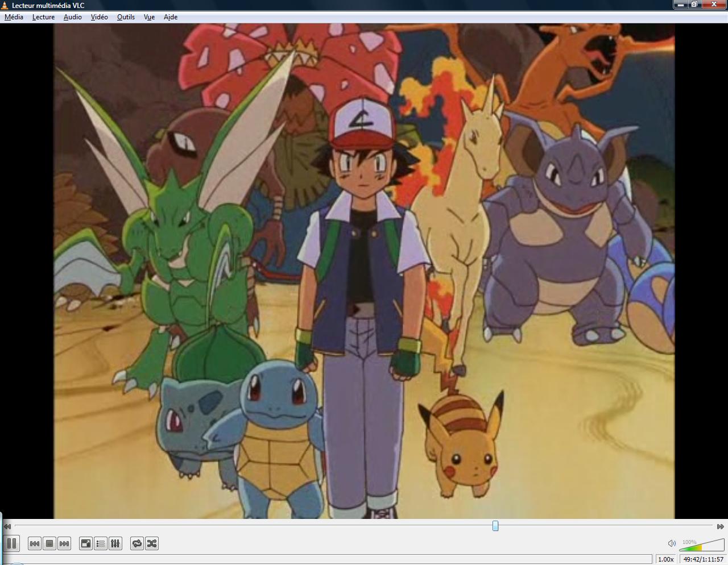Image resolution: width=728 pixels, height=565 pixels.
Task: Open the Outils menu
Action: pyautogui.click(x=126, y=17)
